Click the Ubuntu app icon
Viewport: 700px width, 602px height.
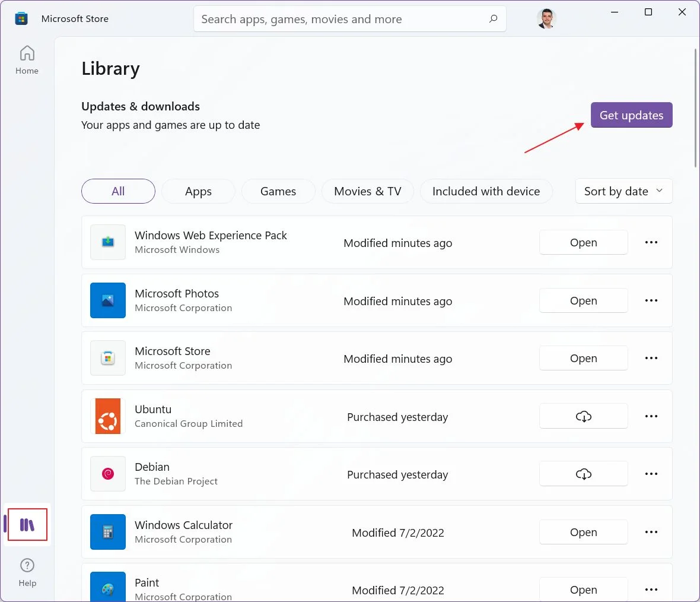tap(108, 416)
